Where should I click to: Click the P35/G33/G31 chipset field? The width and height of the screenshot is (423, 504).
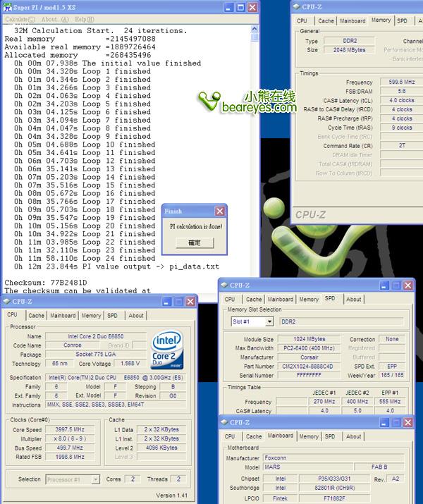click(x=334, y=479)
